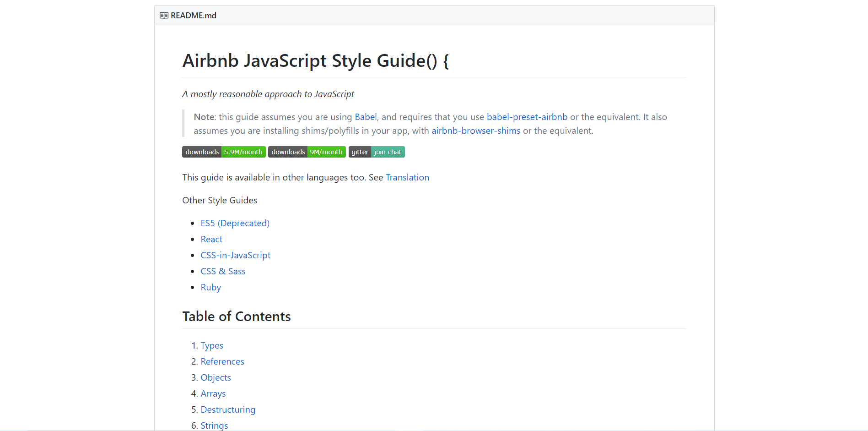Click the 5.9M/month downloads badge

224,152
